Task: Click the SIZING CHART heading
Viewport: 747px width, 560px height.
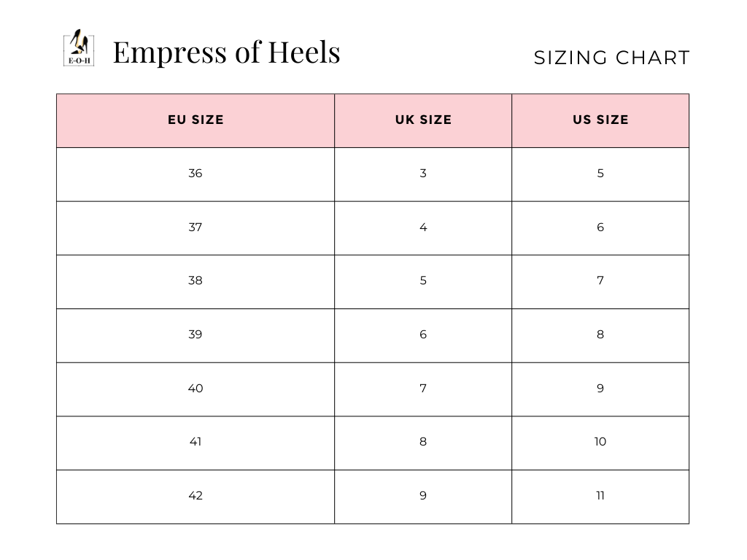Action: click(611, 58)
